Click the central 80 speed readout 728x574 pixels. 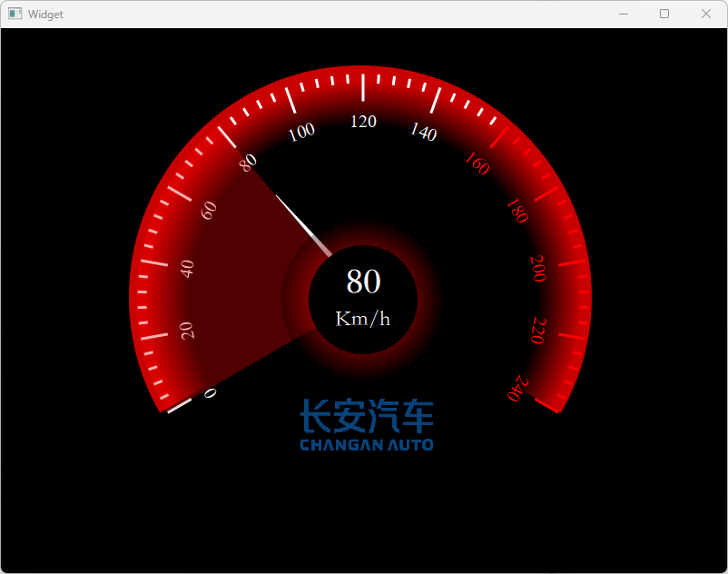click(363, 282)
